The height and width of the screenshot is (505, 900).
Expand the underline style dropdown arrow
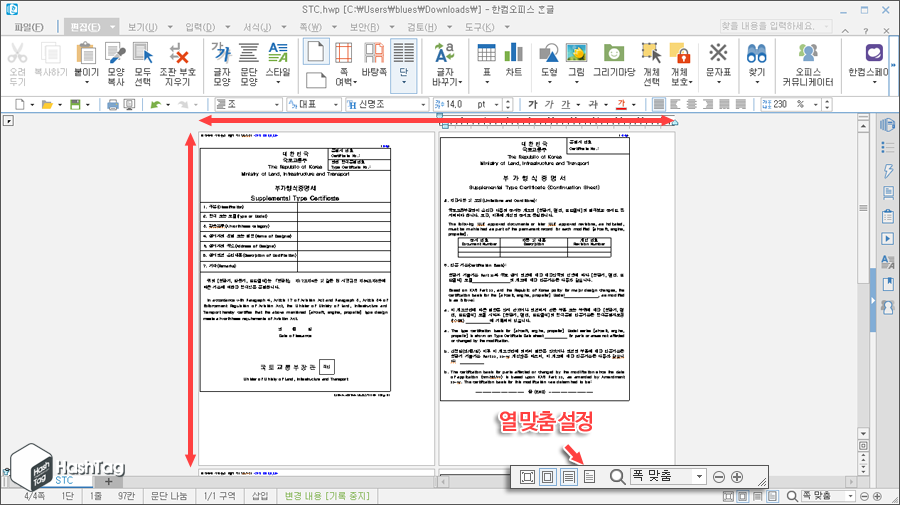coord(578,104)
